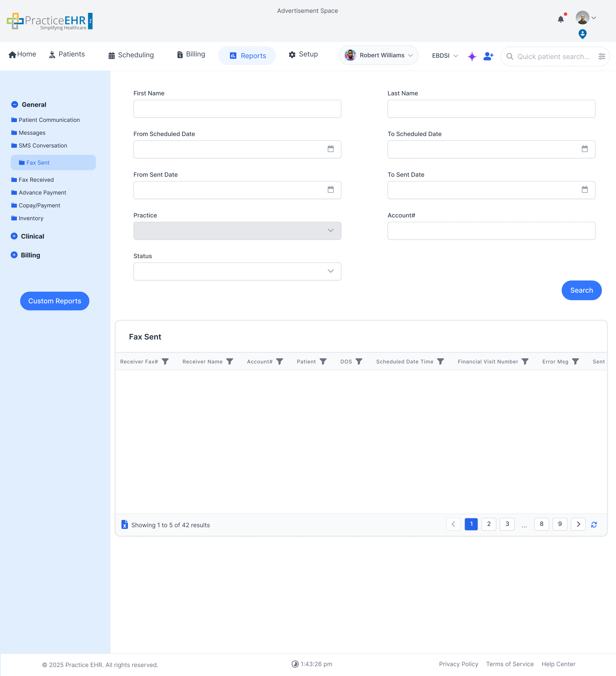Refresh the Fax Sent results table
The width and height of the screenshot is (616, 676).
click(x=594, y=524)
